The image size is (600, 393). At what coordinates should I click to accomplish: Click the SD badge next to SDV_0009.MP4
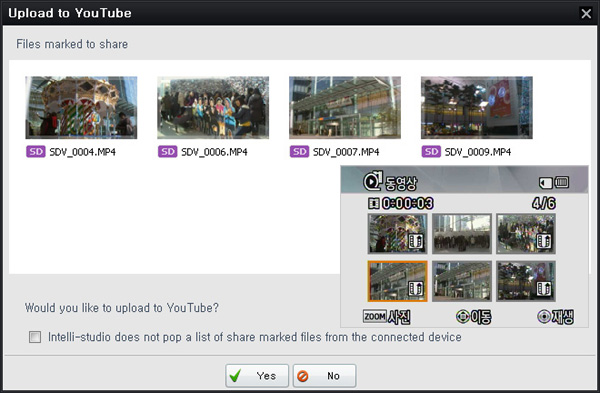coord(431,152)
